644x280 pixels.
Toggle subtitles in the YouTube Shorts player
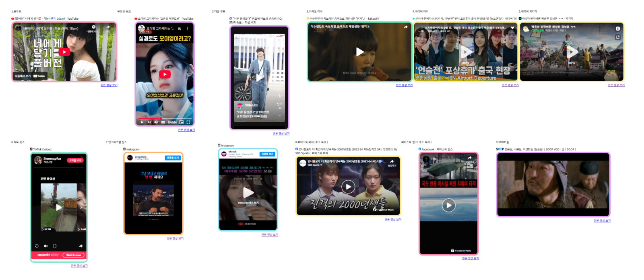(163, 122)
